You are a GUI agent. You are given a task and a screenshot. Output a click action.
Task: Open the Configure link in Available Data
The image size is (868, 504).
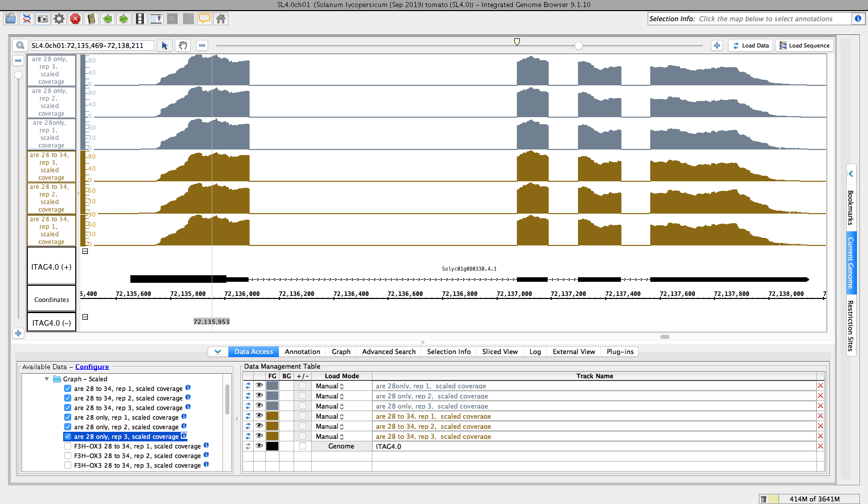click(x=92, y=367)
